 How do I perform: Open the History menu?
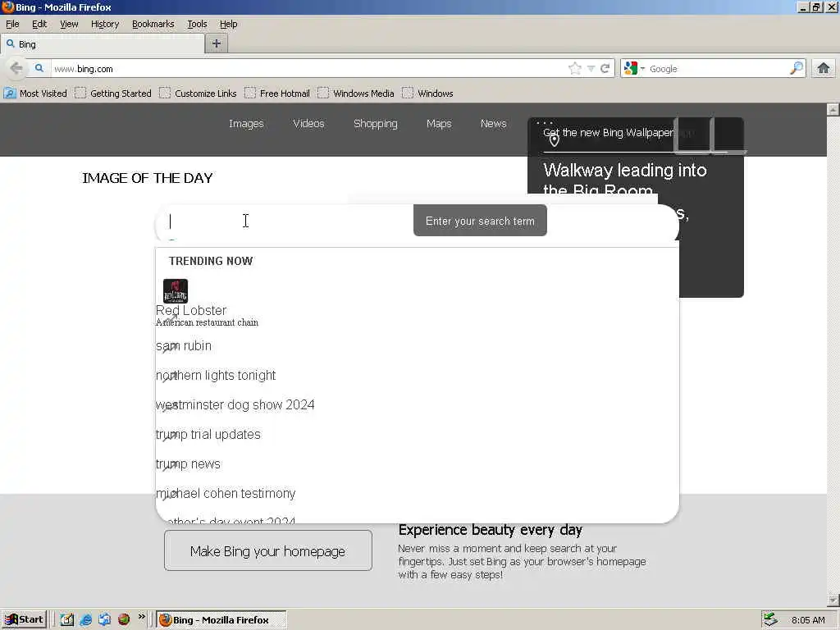[x=105, y=24]
